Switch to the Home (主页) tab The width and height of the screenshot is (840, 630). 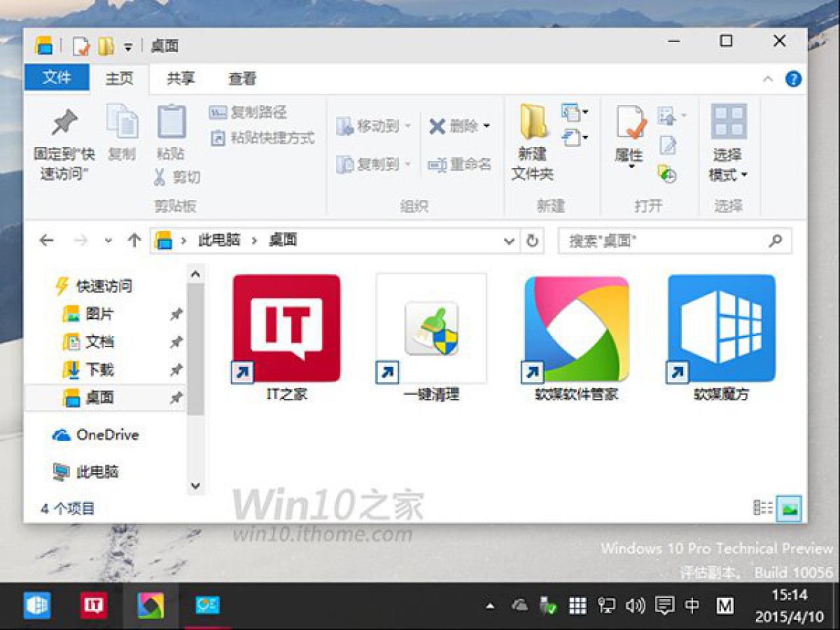click(119, 79)
